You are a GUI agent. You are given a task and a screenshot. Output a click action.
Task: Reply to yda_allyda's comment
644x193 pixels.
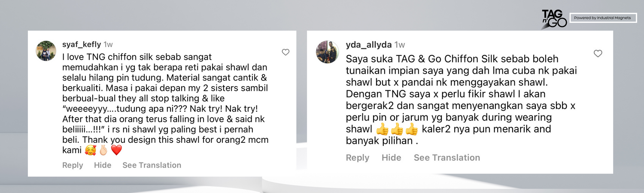pyautogui.click(x=358, y=158)
